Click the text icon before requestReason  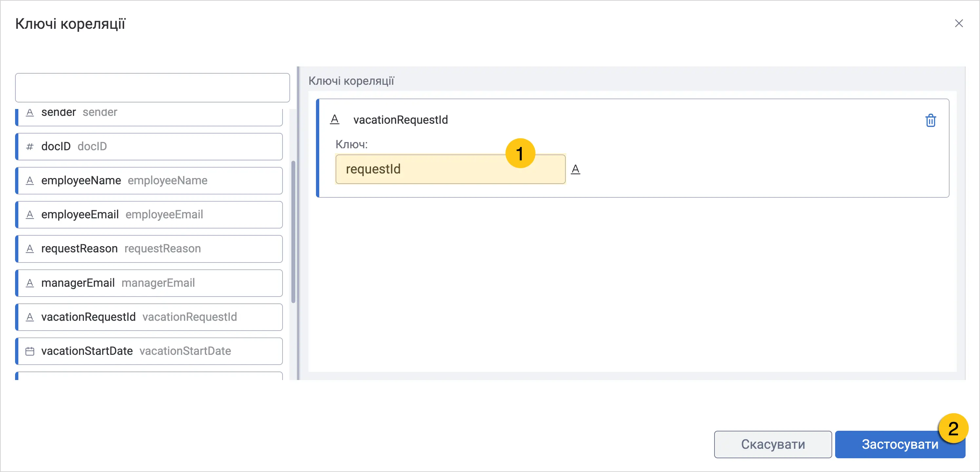click(30, 249)
